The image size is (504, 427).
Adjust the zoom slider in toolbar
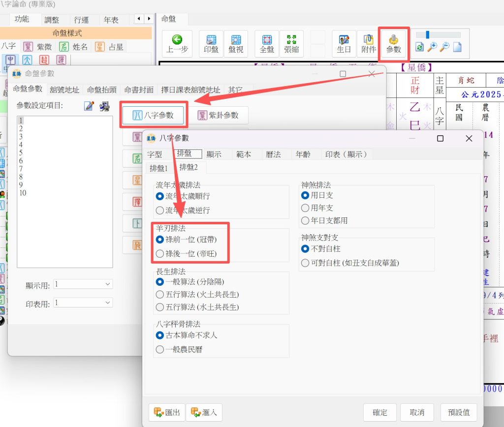tap(428, 35)
